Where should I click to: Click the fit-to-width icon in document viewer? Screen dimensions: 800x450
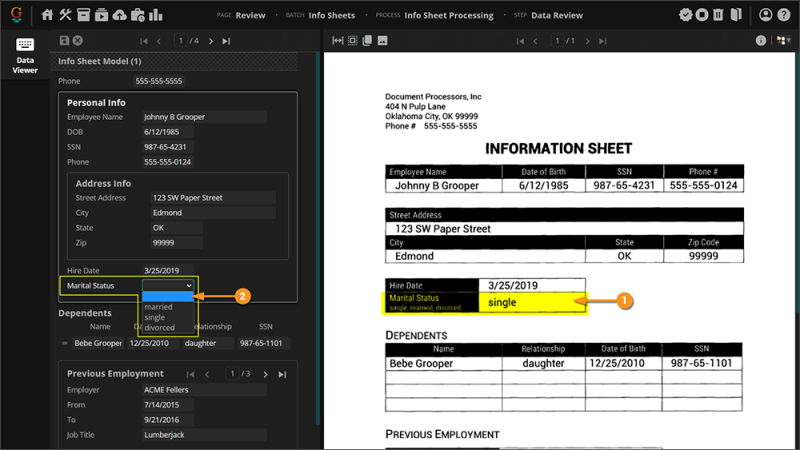coord(338,40)
